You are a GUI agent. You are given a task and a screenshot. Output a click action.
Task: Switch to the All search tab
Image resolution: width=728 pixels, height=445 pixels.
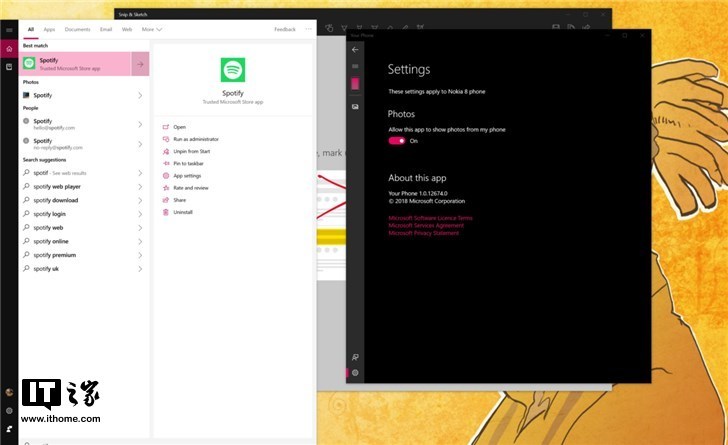31,29
